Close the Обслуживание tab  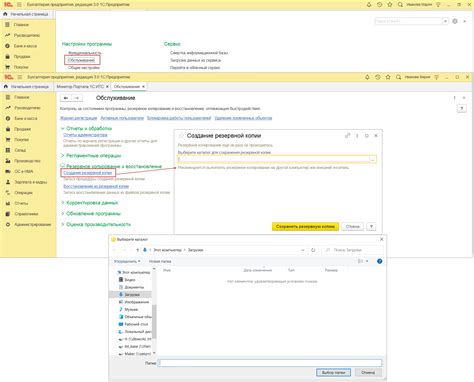pos(143,87)
